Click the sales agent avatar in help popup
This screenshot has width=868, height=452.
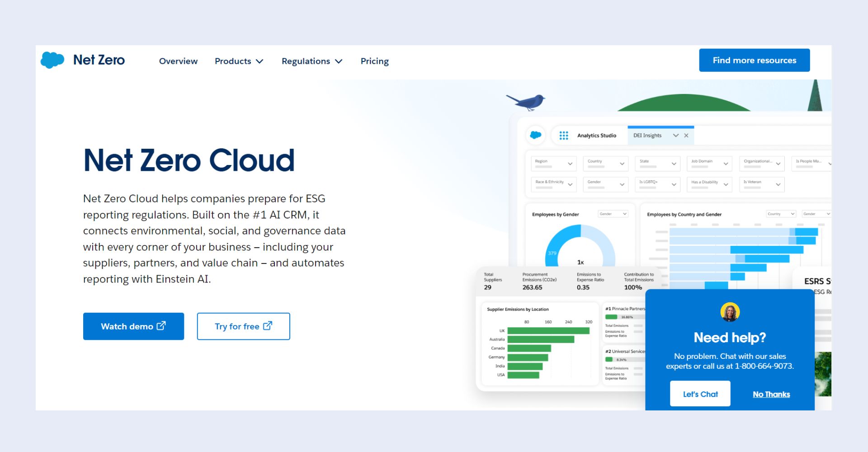pos(730,312)
